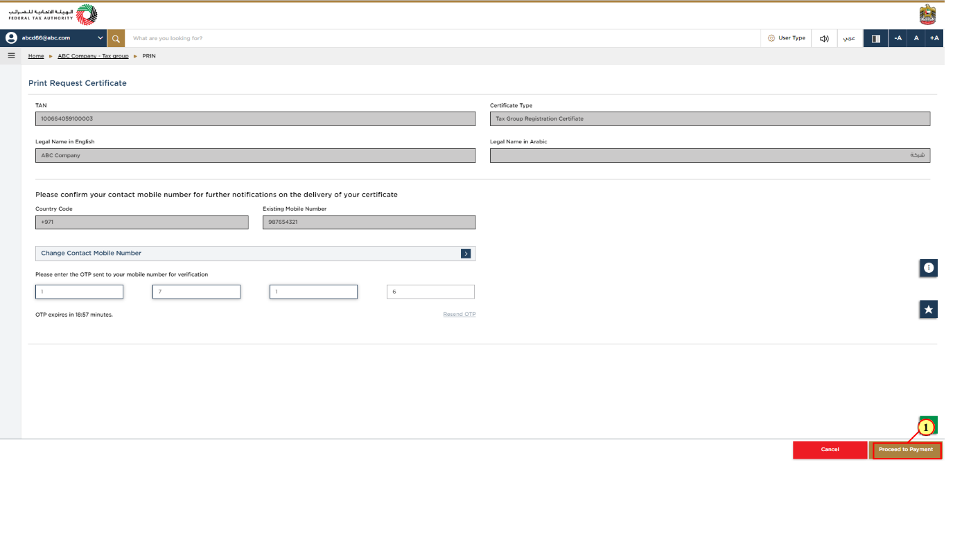Image resolution: width=980 pixels, height=555 pixels.
Task: Click the star favorites side button
Action: pos(929,310)
